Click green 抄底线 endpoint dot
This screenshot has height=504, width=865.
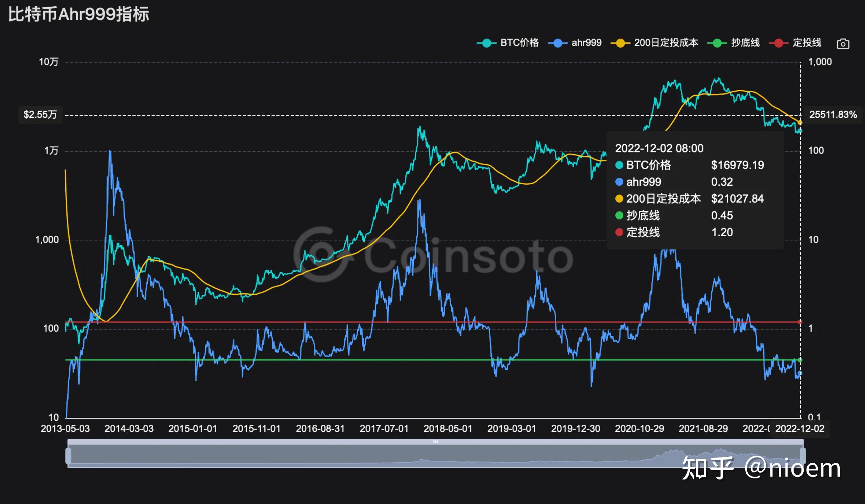[x=800, y=360]
